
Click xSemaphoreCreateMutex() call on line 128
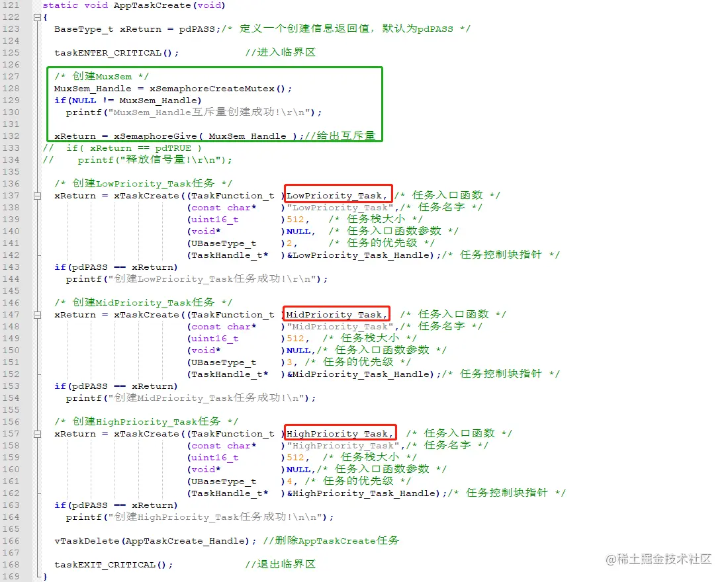220,88
